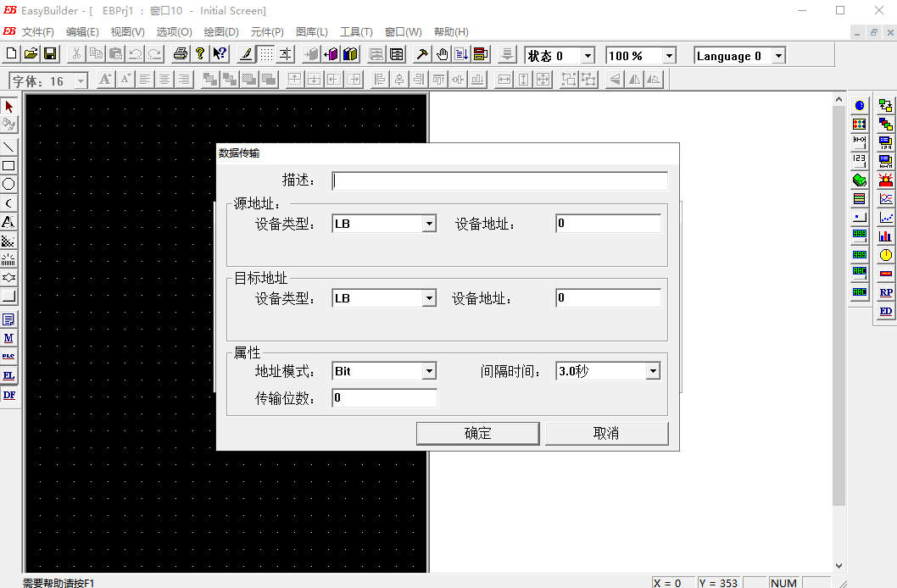Expand the 字体: 16 font size dropdown
The width and height of the screenshot is (897, 588).
(x=81, y=81)
